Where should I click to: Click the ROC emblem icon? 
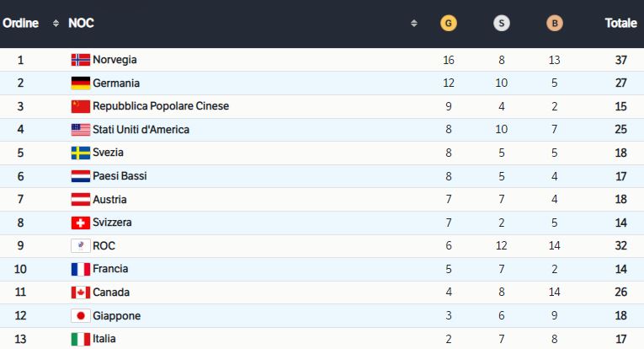point(80,246)
